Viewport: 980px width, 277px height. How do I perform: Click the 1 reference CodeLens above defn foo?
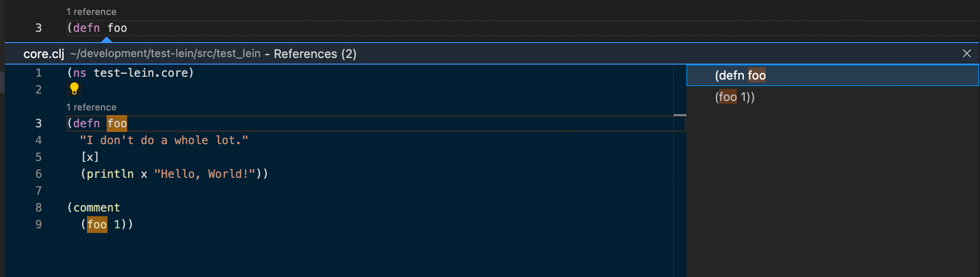pos(91,107)
